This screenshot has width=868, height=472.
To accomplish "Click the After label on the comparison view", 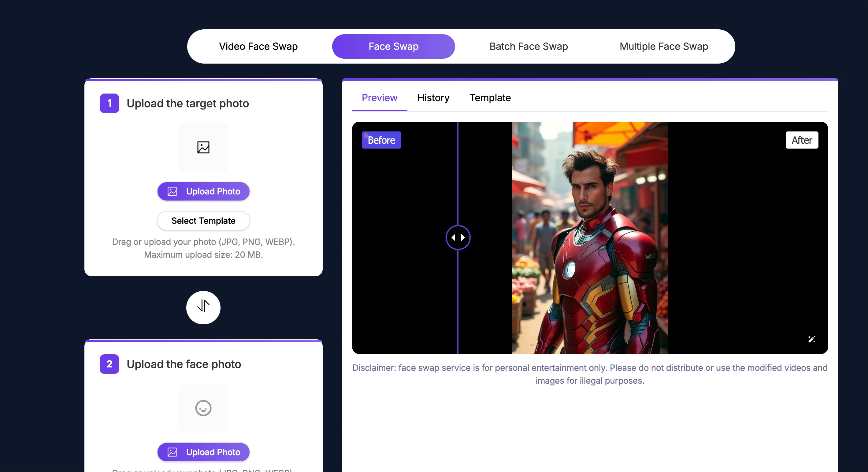I will coord(802,140).
